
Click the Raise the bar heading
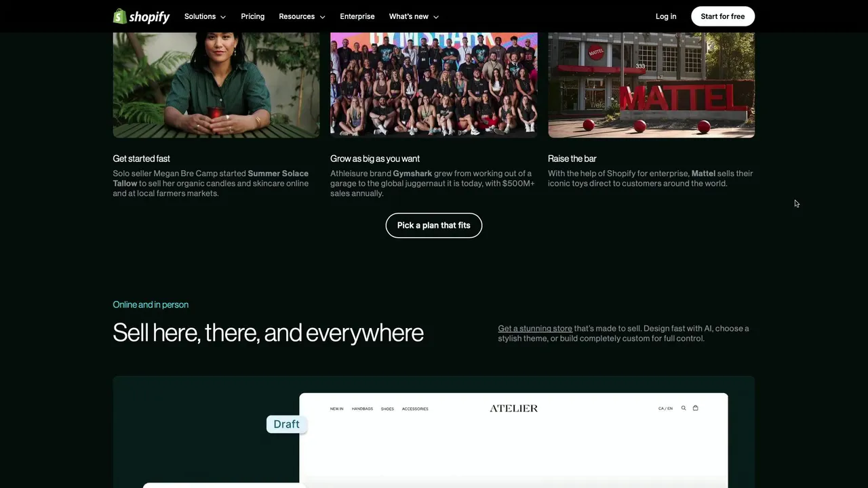[572, 159]
